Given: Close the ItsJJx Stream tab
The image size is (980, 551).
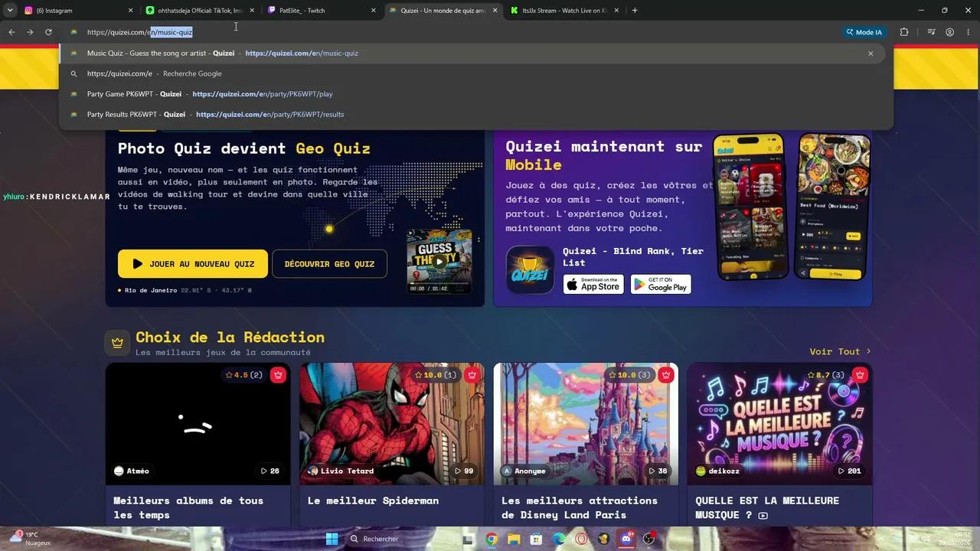Looking at the screenshot, I should (616, 11).
